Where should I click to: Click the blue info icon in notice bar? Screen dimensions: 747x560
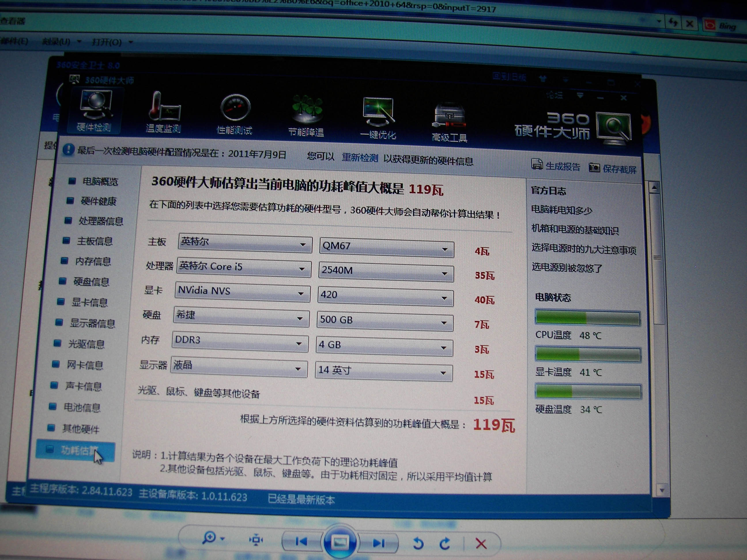[x=68, y=150]
